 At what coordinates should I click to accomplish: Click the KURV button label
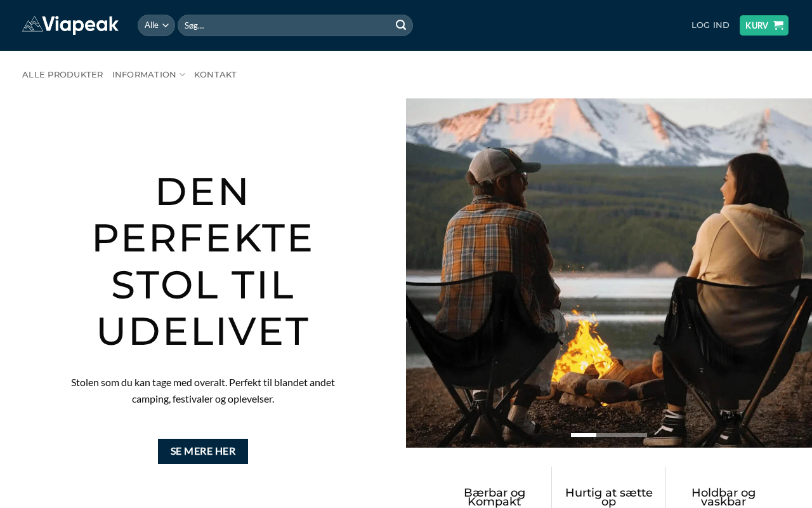click(757, 25)
